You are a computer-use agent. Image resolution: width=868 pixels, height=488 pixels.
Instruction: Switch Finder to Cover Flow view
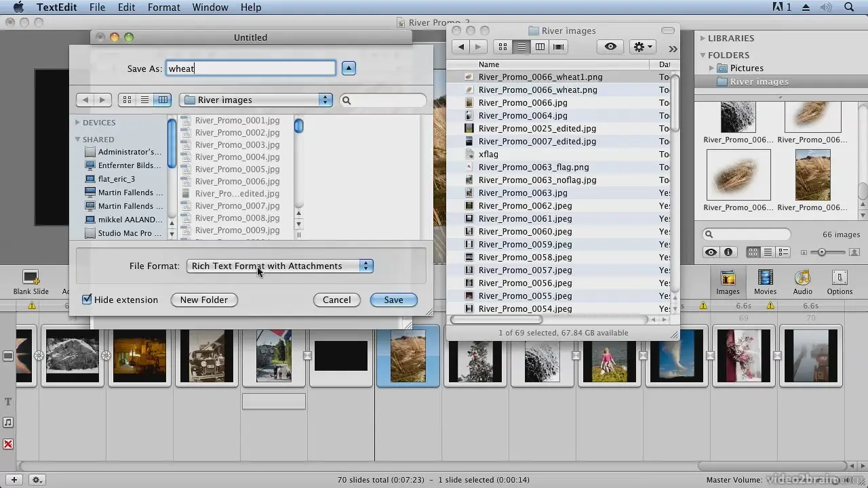tap(558, 46)
